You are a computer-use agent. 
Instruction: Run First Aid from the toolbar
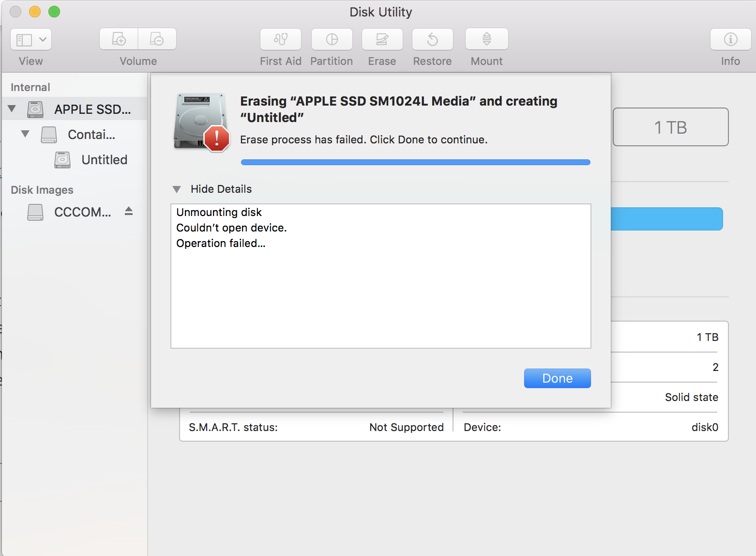281,39
